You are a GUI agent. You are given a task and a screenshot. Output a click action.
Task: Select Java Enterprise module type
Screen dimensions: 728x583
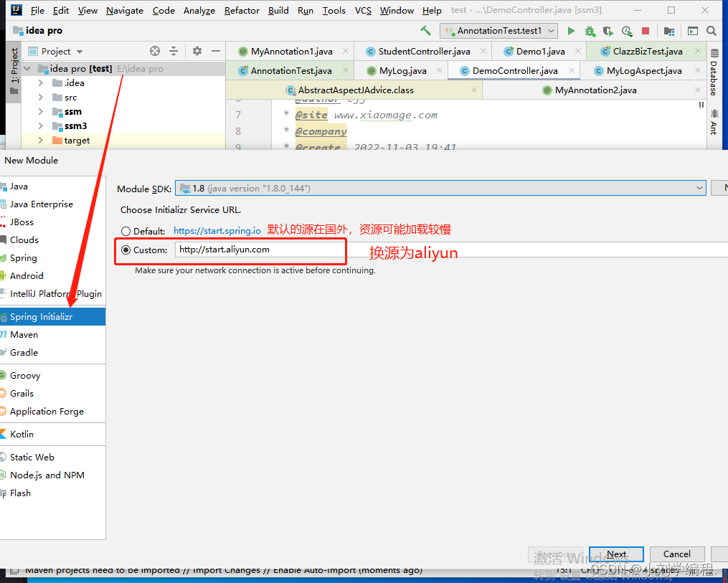pos(52,204)
